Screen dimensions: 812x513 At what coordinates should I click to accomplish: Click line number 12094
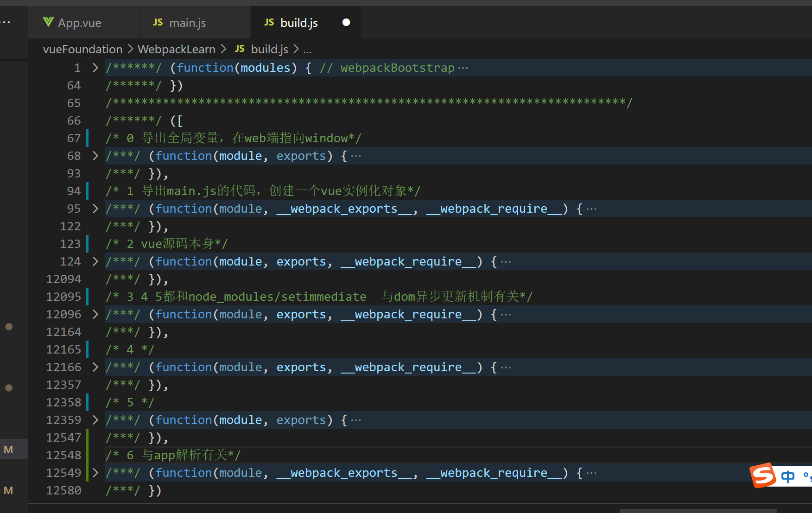[x=63, y=279]
